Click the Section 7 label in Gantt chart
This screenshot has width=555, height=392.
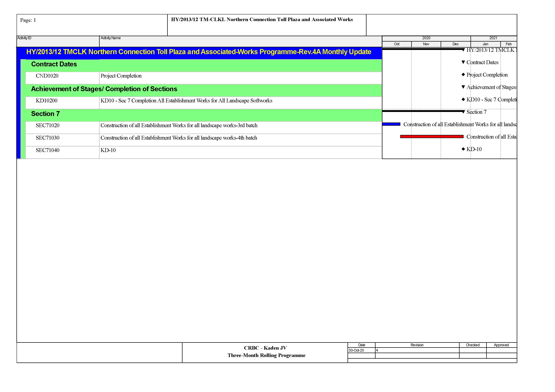tap(477, 112)
